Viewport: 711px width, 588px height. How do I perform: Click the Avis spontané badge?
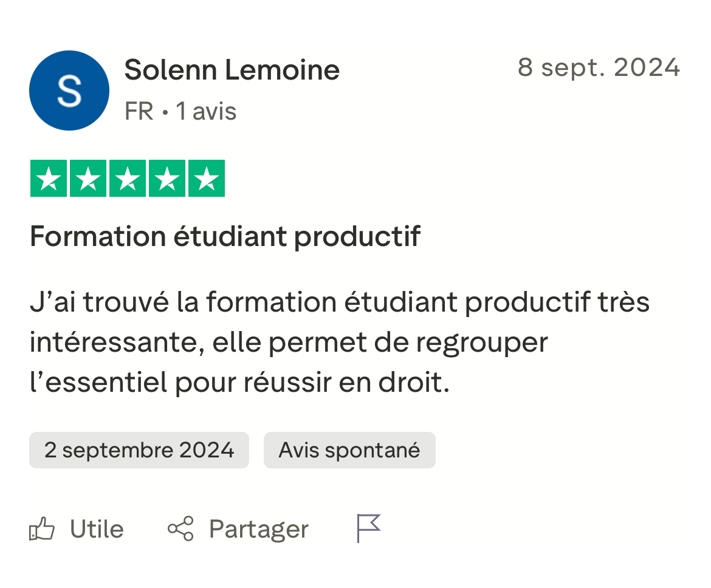tap(349, 450)
